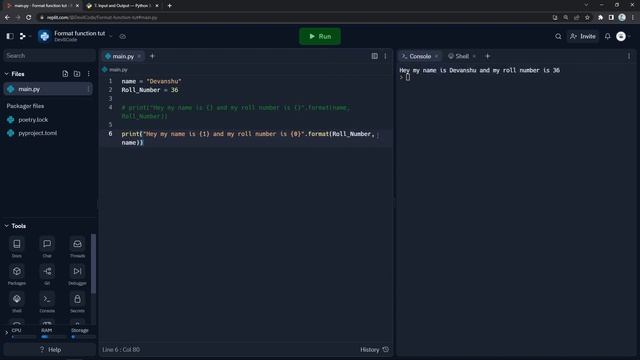
Task: Click Line 6 : Col 80 indicator
Action: tap(121, 350)
